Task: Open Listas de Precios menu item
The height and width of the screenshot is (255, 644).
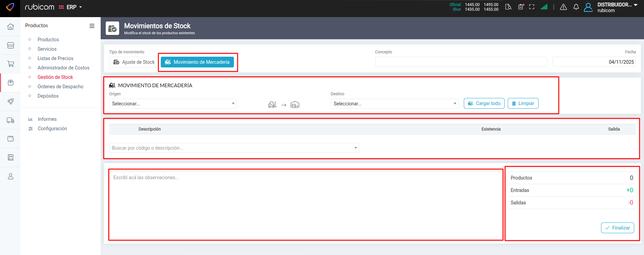Action: pos(55,58)
